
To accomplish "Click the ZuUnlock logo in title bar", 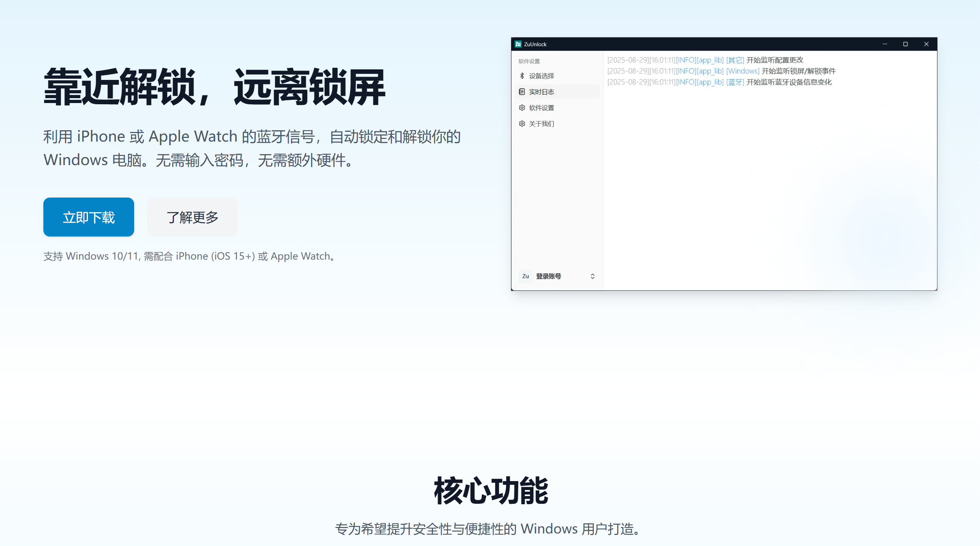I will pyautogui.click(x=518, y=44).
